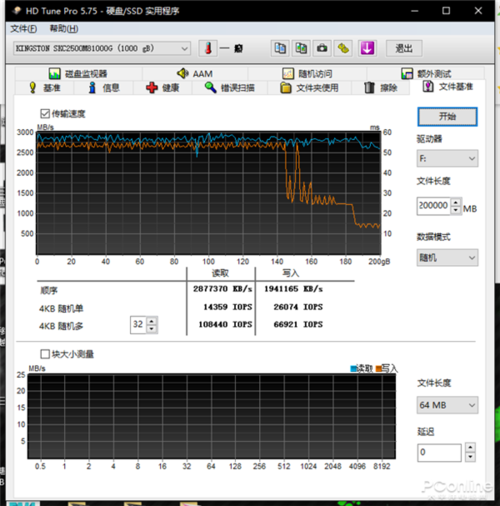Open the 驱动器 F: dropdown

[x=447, y=158]
